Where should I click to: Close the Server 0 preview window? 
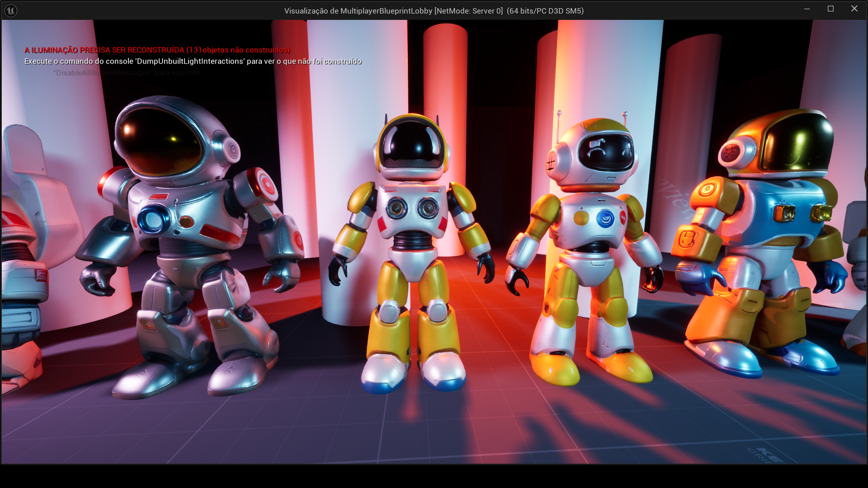[x=854, y=9]
